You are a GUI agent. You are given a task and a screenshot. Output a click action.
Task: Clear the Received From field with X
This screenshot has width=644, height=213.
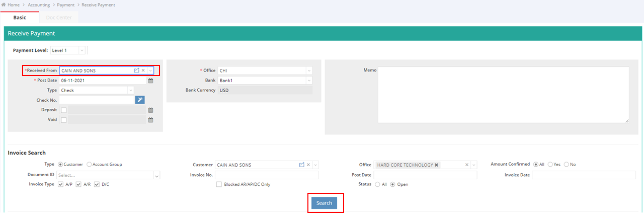click(143, 70)
